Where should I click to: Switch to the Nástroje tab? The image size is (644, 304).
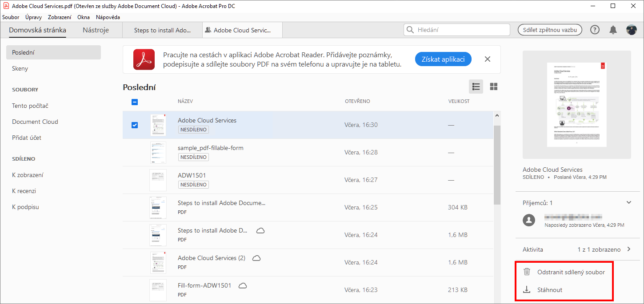tap(96, 30)
